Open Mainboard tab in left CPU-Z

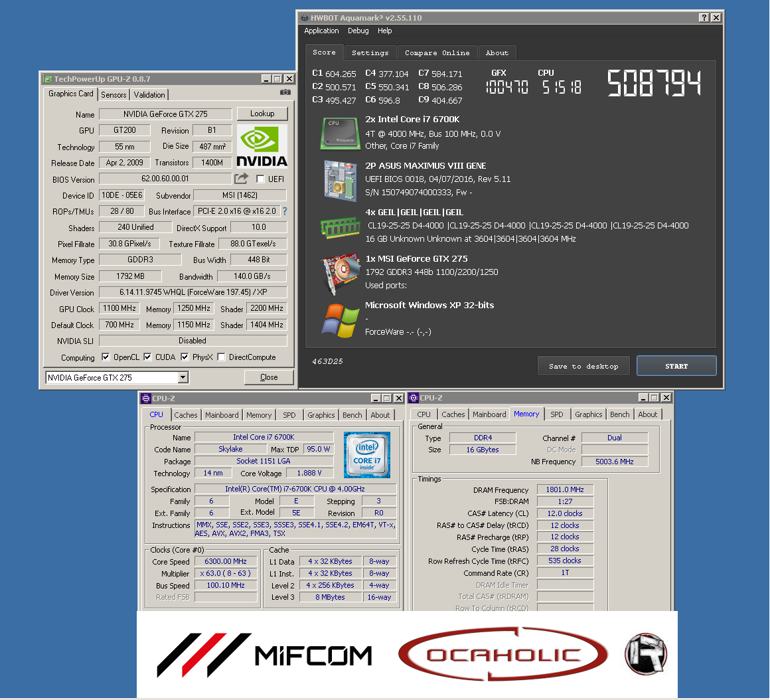(x=222, y=415)
